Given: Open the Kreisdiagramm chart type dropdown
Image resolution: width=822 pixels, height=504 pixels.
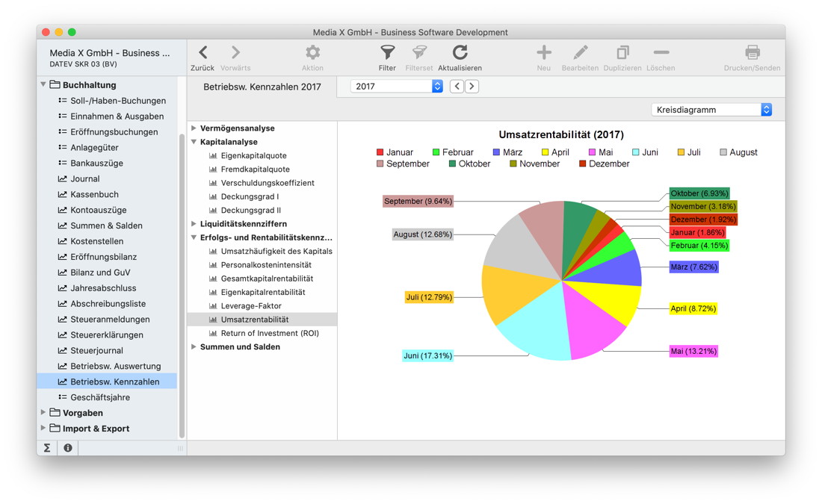Looking at the screenshot, I should pos(711,110).
